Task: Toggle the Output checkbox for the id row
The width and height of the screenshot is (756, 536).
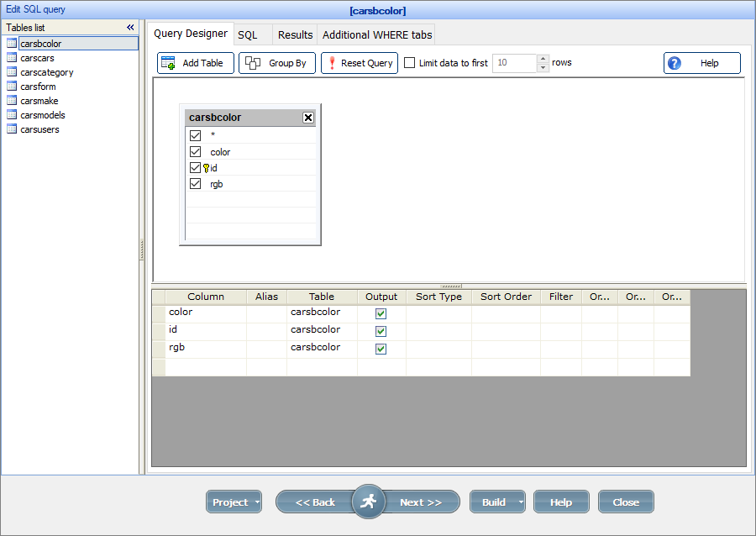Action: 381,330
